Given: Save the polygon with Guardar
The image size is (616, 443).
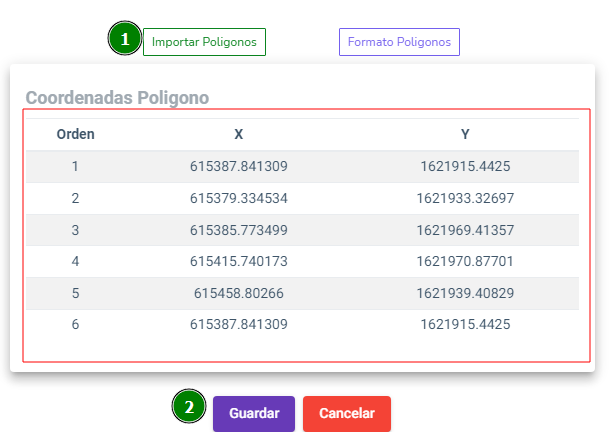Looking at the screenshot, I should coord(254,414).
